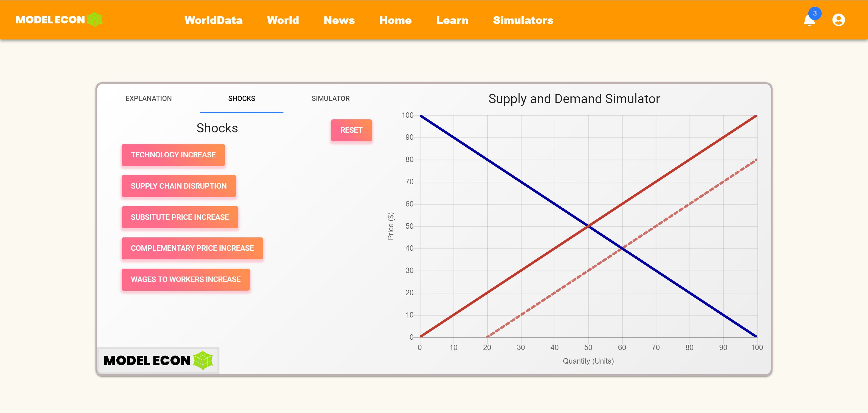The image size is (868, 413).
Task: Open the News section
Action: coord(339,20)
